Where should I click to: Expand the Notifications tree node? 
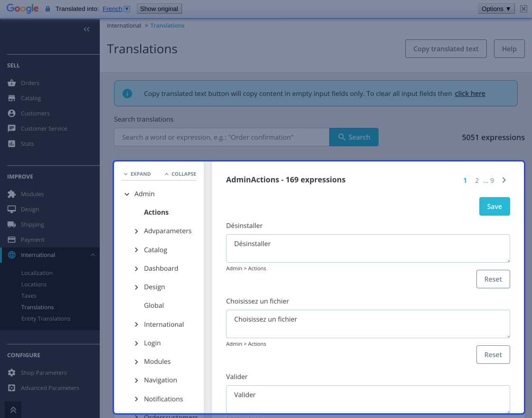(x=136, y=399)
